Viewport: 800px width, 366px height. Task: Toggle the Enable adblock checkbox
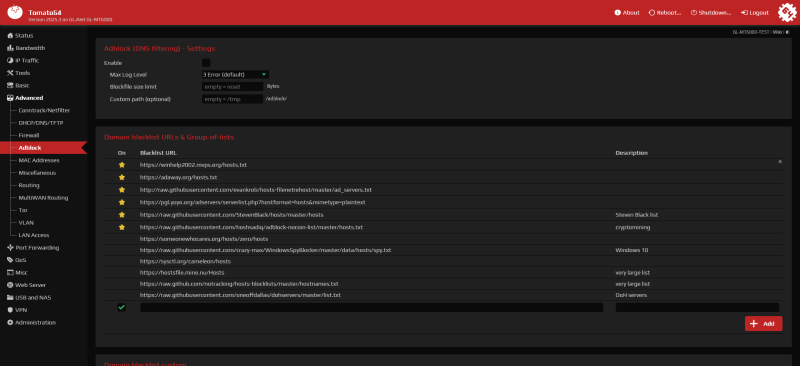pyautogui.click(x=206, y=63)
